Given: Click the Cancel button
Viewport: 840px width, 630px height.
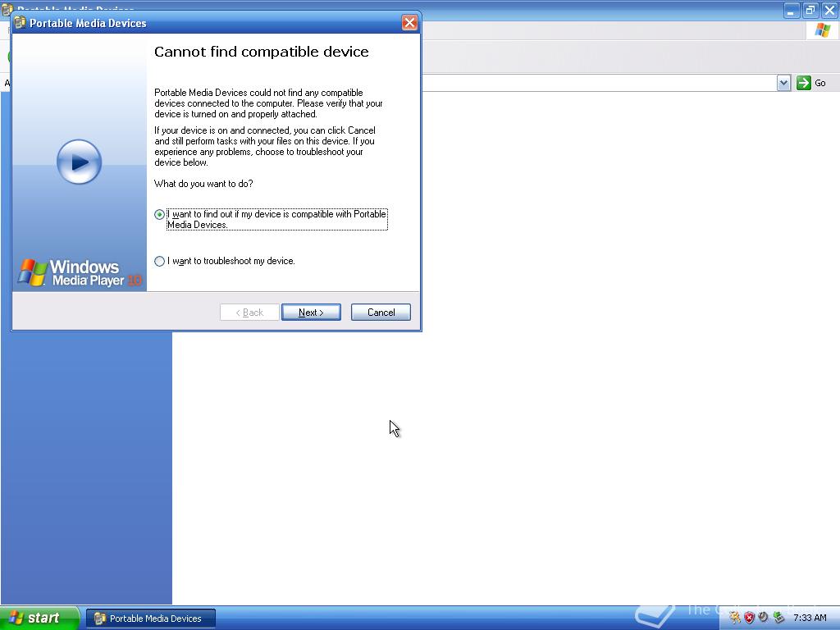Looking at the screenshot, I should click(381, 313).
